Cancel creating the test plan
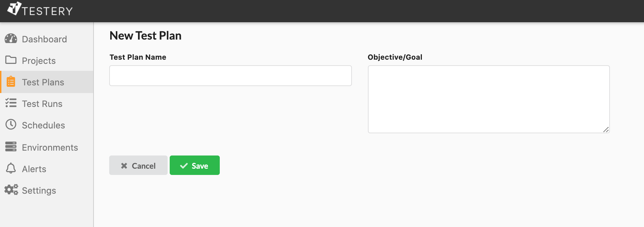Viewport: 644px width, 227px height. coord(138,165)
